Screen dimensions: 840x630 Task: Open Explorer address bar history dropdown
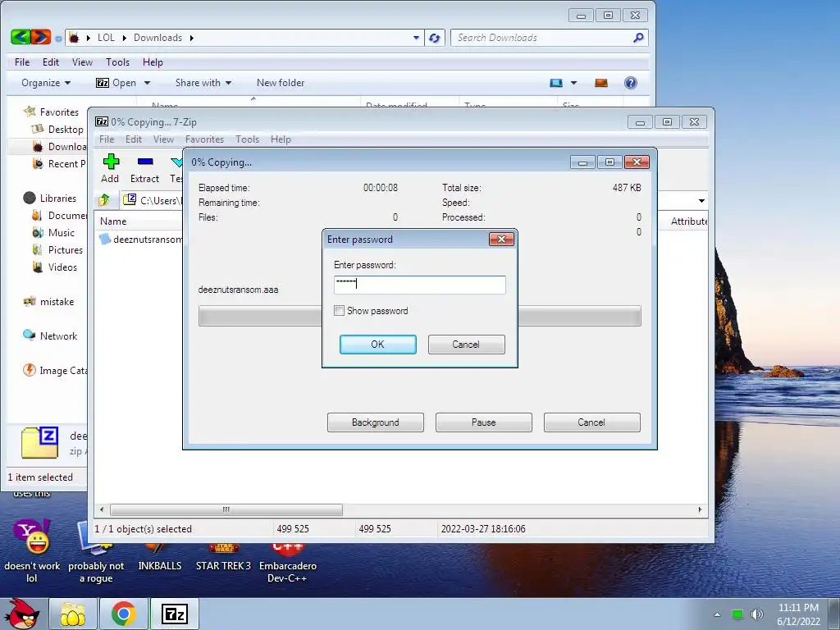click(x=416, y=38)
